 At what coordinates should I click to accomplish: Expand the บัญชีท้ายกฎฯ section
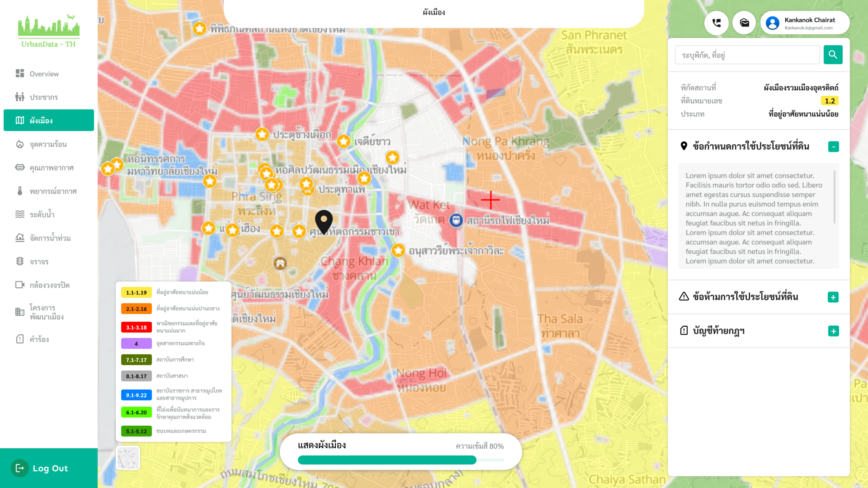tap(833, 331)
